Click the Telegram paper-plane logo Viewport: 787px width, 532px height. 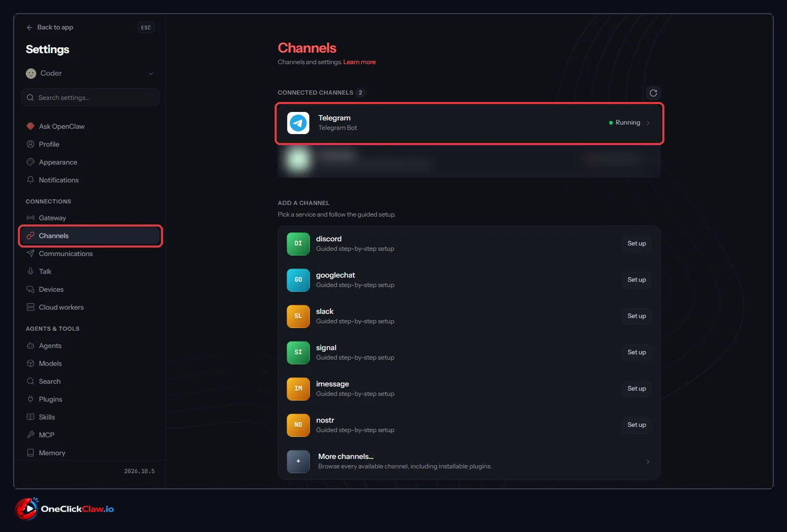[298, 123]
